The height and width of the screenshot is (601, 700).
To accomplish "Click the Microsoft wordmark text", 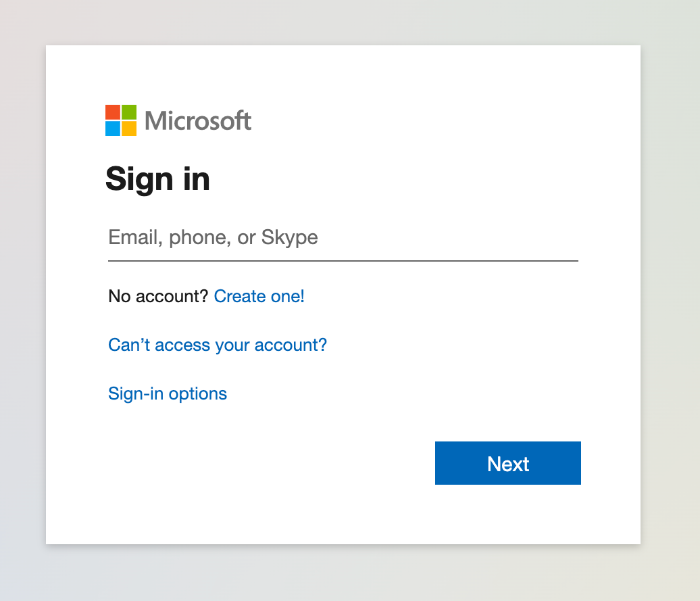I will tap(198, 121).
